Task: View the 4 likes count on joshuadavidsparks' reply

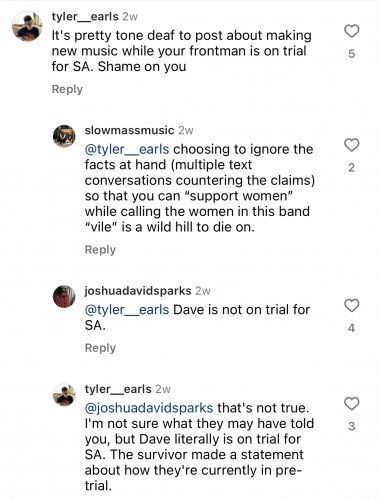Action: pyautogui.click(x=352, y=328)
